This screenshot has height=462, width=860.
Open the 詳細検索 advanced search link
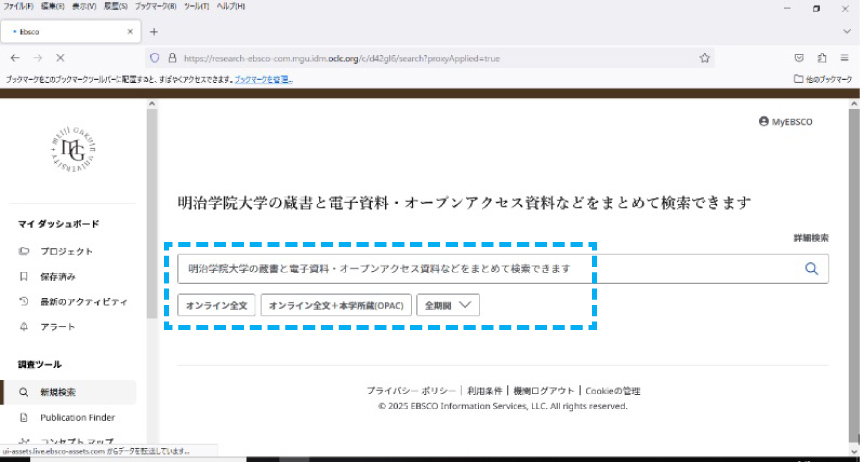tap(810, 239)
